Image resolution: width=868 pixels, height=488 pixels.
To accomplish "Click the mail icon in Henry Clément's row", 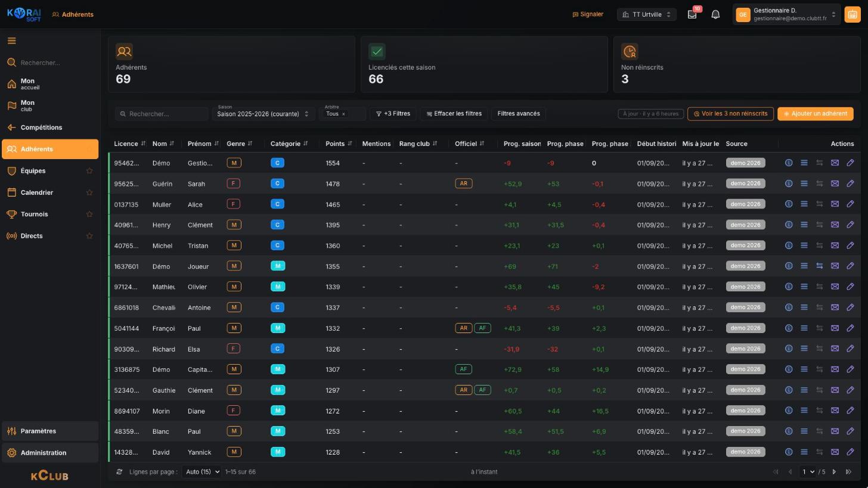I will click(835, 225).
